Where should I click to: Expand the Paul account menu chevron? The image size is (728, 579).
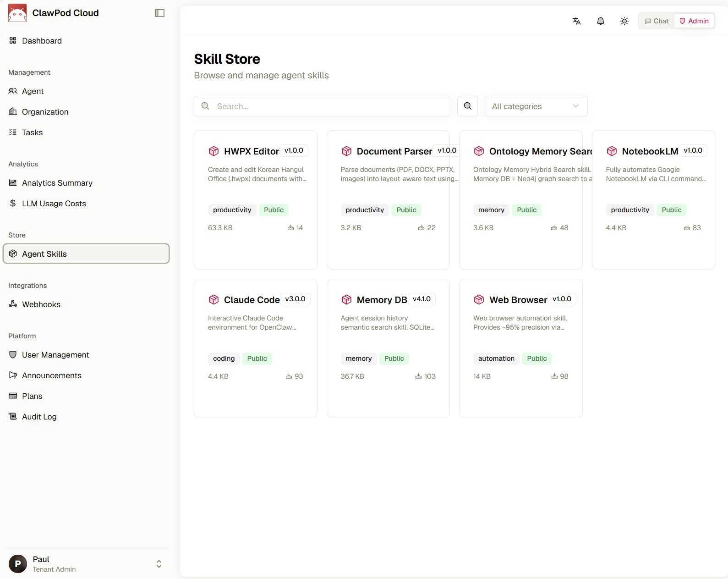click(x=159, y=564)
